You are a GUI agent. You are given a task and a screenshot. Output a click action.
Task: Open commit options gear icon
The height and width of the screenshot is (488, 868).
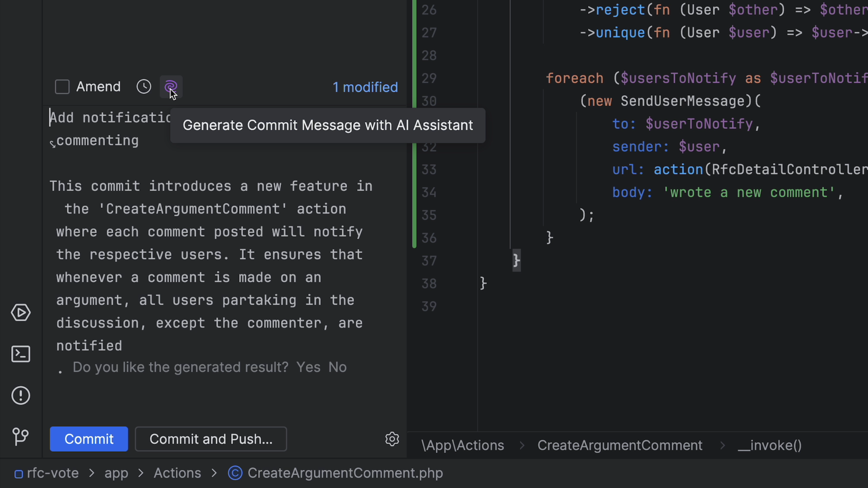(x=392, y=439)
